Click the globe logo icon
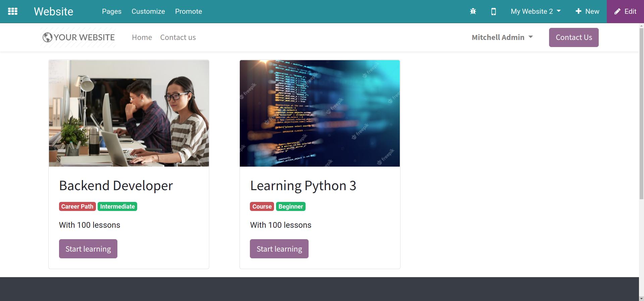This screenshot has width=644, height=301. pos(47,37)
